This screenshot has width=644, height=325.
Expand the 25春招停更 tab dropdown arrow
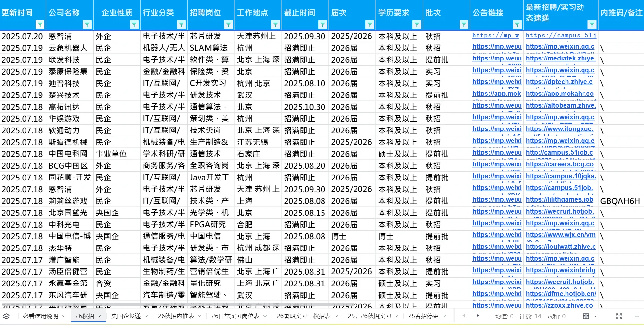[x=444, y=316]
